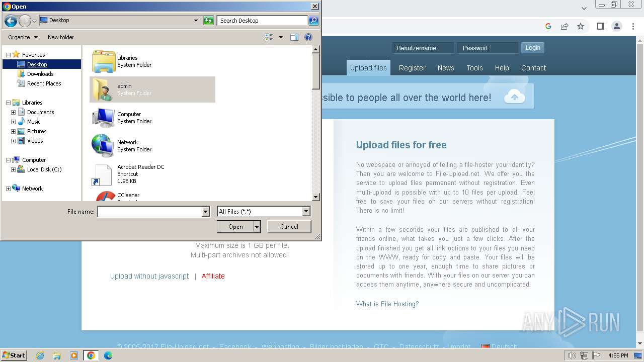Click the dialog Forward arrow button
The image size is (644, 362).
coord(24,21)
